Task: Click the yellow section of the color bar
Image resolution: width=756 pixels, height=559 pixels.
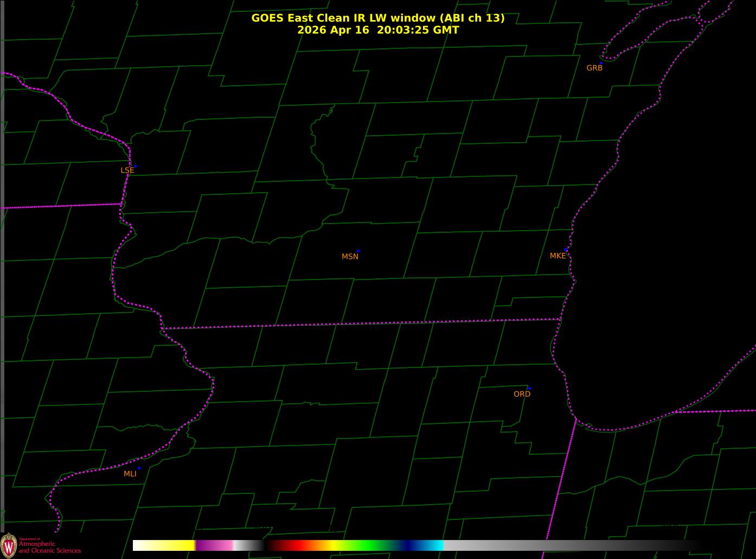Action: 174,545
